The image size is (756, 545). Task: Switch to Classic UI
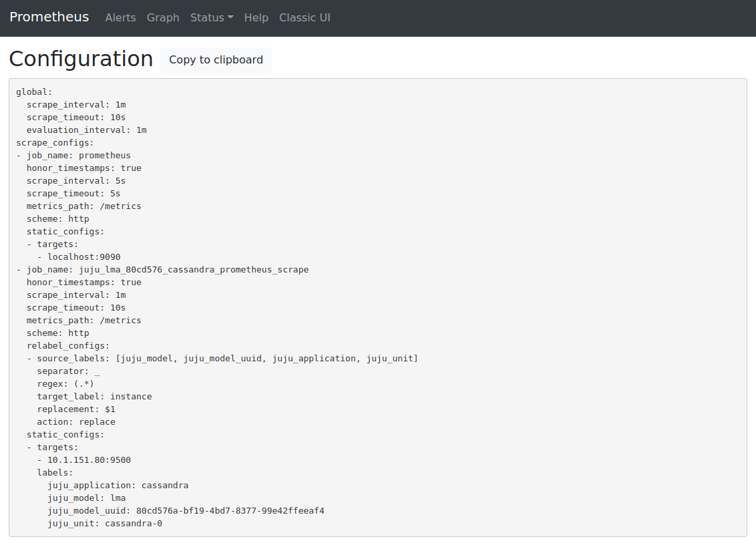pos(305,17)
